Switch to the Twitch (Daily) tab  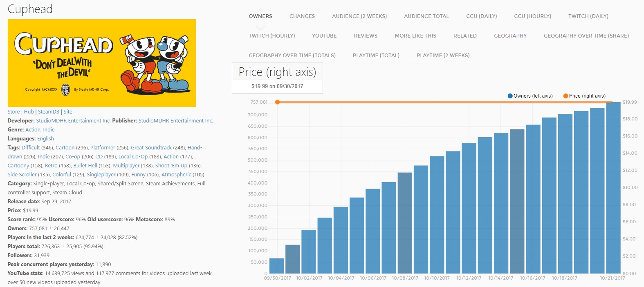588,16
